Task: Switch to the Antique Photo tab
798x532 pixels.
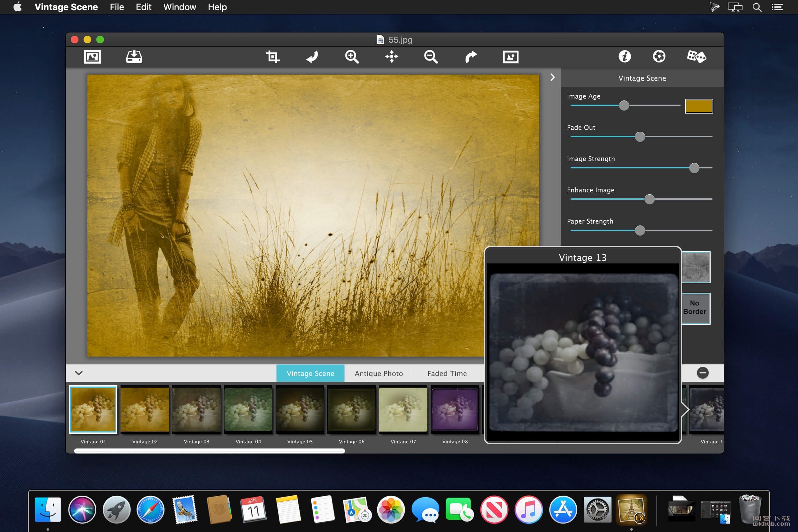Action: (x=379, y=373)
